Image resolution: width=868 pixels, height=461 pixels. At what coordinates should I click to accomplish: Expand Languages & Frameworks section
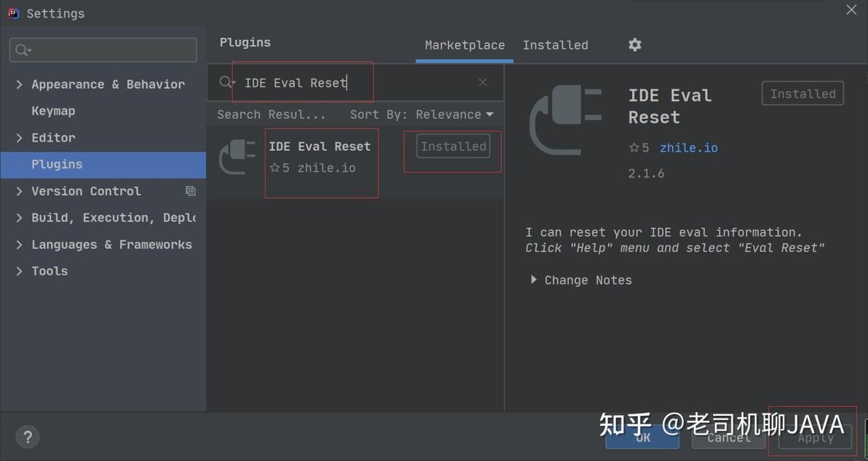(x=20, y=244)
